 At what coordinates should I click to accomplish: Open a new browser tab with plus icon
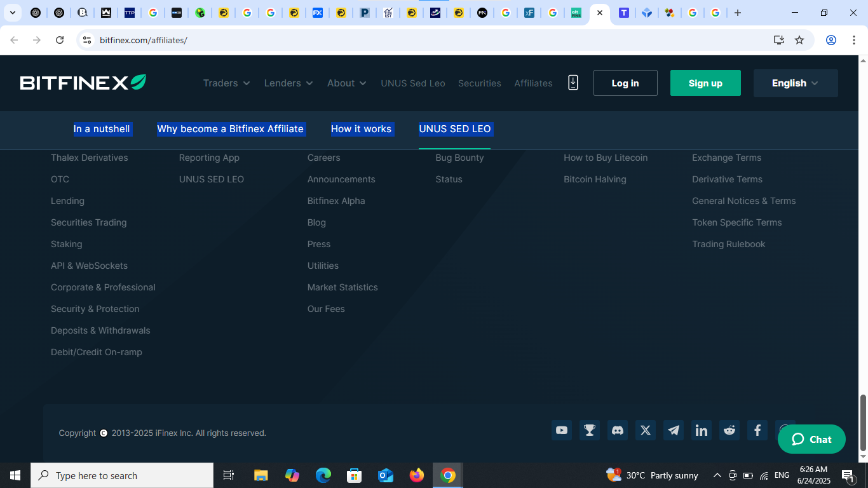click(737, 13)
